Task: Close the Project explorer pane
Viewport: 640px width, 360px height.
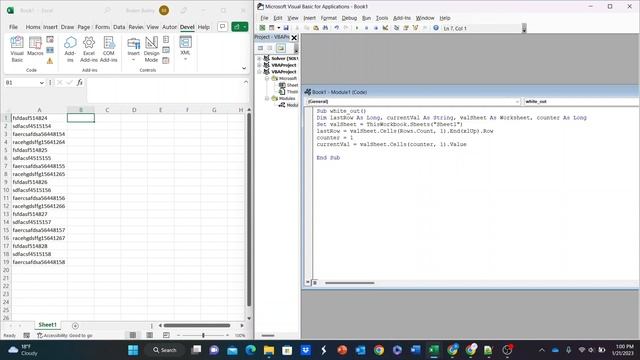Action: (294, 38)
